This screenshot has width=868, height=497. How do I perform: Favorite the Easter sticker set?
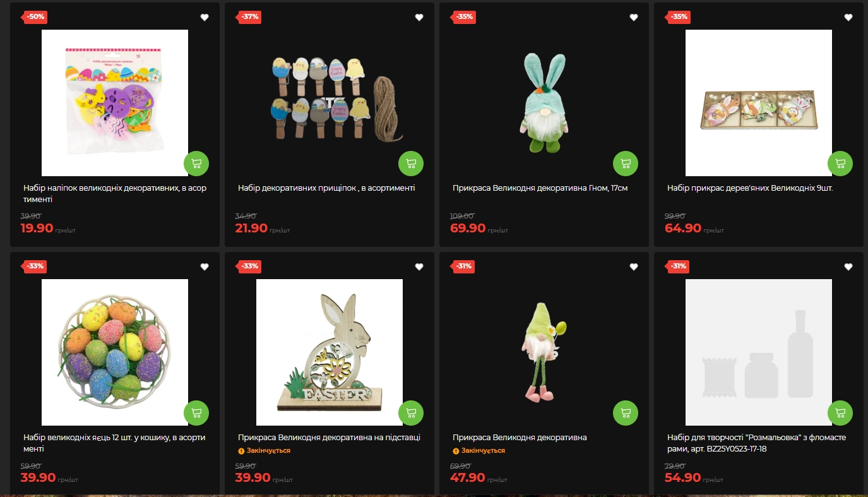(x=205, y=18)
